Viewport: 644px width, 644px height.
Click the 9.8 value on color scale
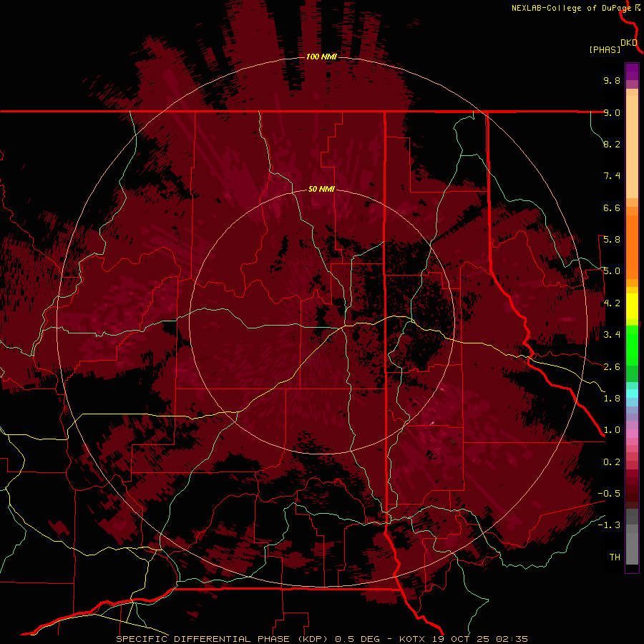click(612, 80)
